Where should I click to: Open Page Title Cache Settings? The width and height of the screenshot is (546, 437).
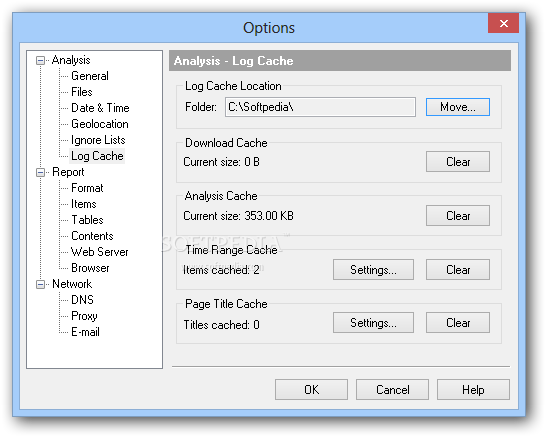[x=373, y=323]
